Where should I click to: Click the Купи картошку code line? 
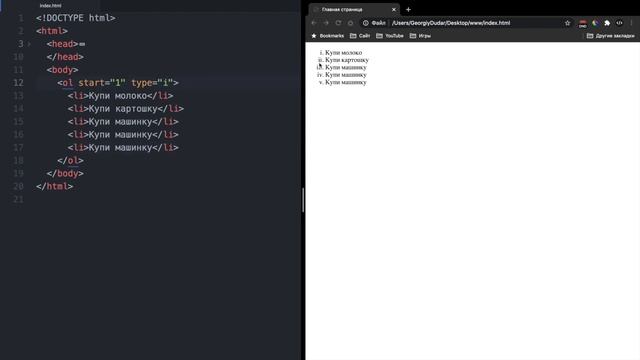tap(126, 109)
